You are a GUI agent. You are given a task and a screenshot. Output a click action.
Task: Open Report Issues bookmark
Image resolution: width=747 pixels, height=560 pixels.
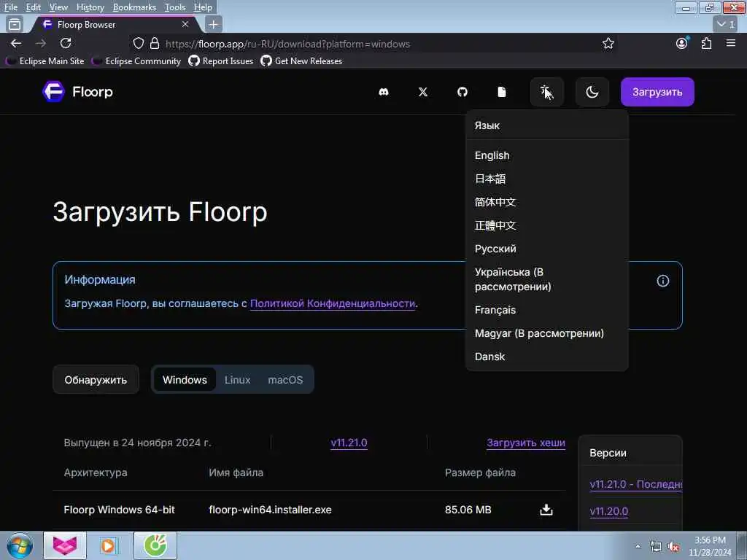tap(220, 61)
